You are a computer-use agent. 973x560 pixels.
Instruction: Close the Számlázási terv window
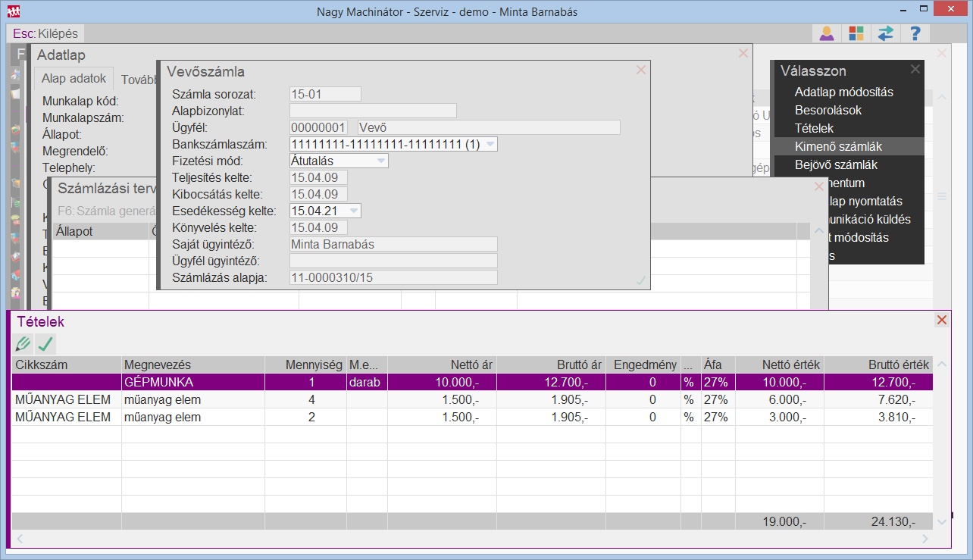pos(818,186)
